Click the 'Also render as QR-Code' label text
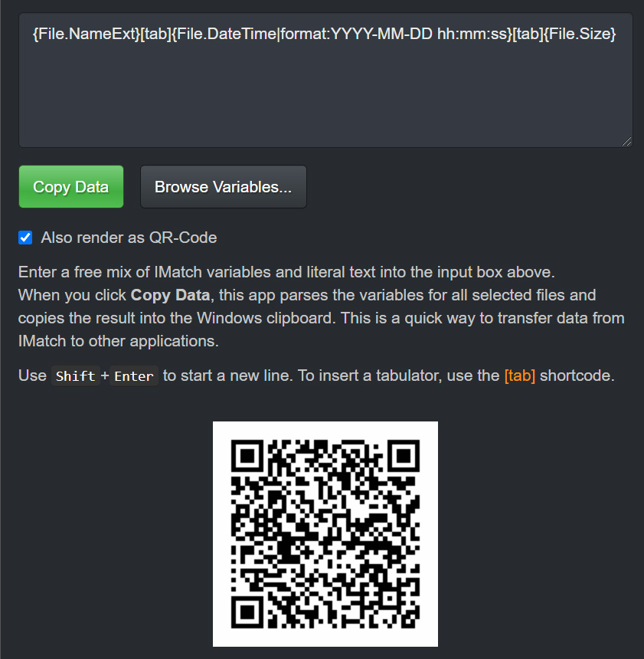 pos(129,238)
